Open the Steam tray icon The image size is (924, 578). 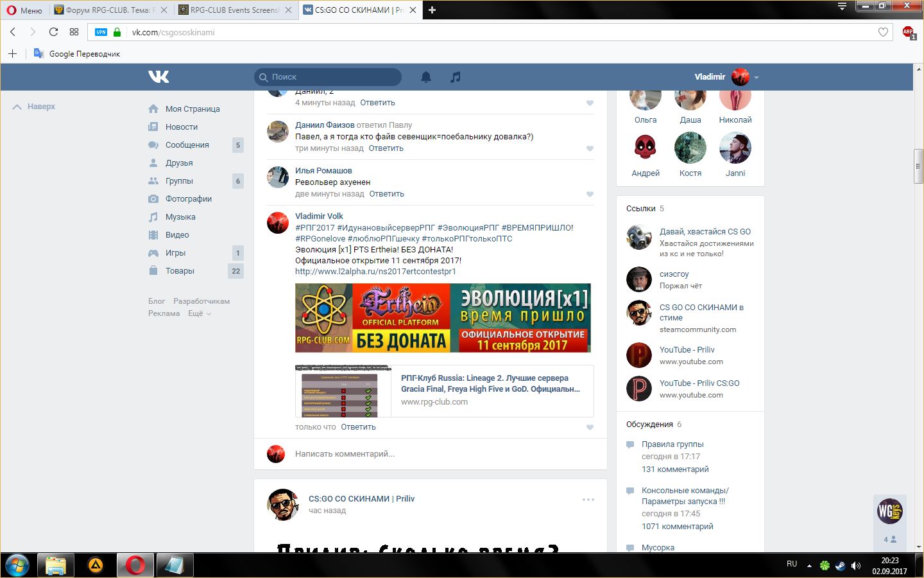(840, 565)
